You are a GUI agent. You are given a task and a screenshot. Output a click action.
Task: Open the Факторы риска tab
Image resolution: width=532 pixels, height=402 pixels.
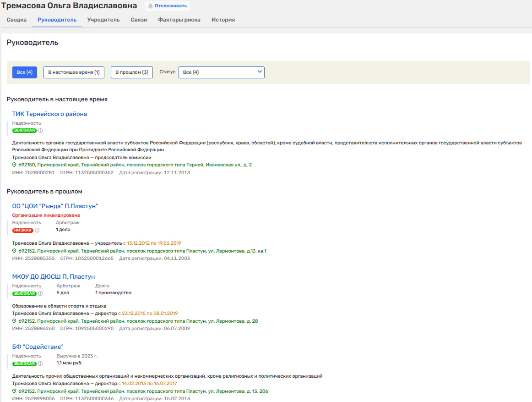[x=179, y=20]
